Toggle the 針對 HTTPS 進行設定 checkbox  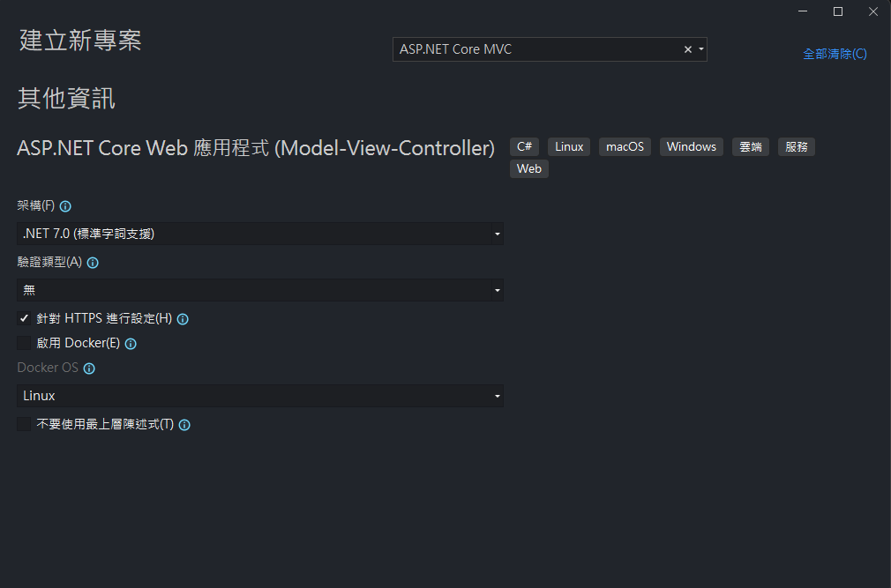[x=24, y=318]
